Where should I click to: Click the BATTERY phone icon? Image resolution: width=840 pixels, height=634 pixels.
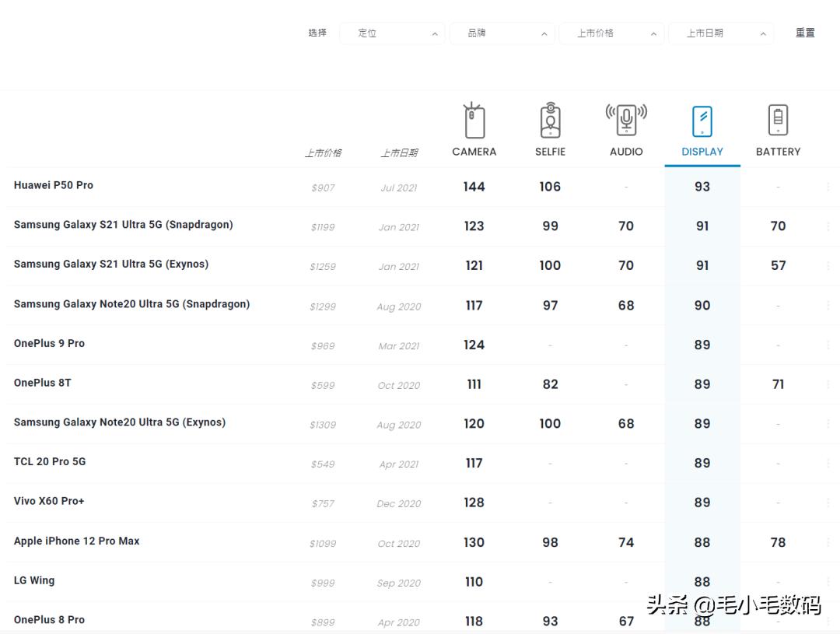coord(778,120)
